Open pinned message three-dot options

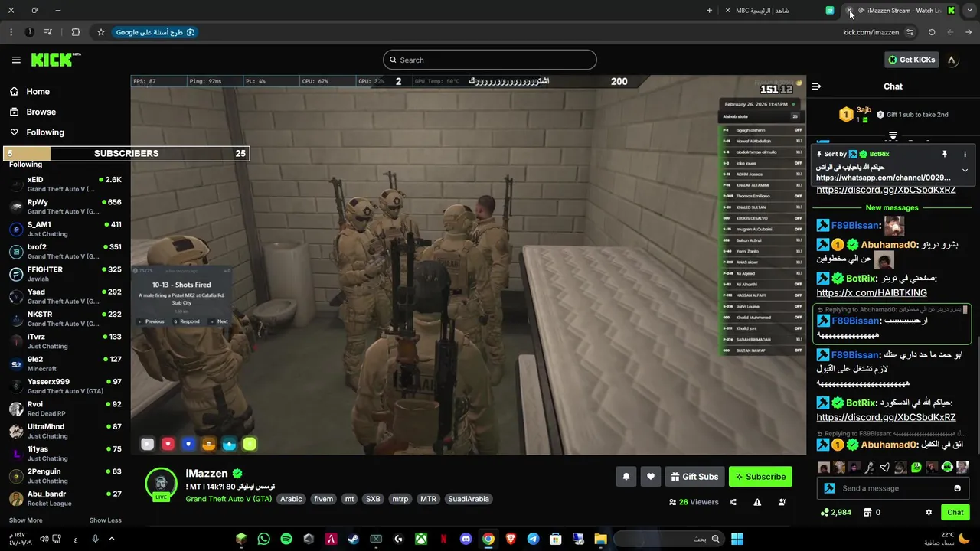pos(965,154)
